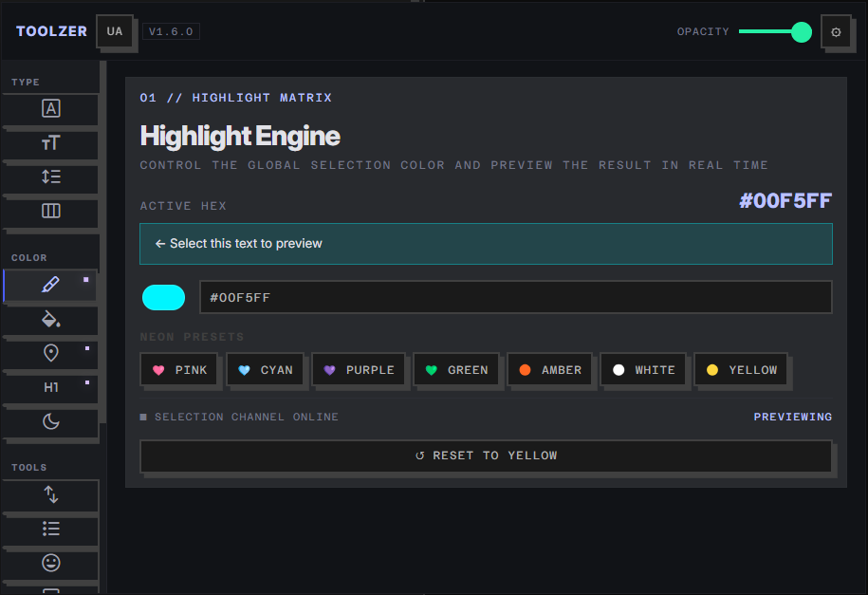Open the text size tool
This screenshot has width=868, height=595.
coord(50,144)
